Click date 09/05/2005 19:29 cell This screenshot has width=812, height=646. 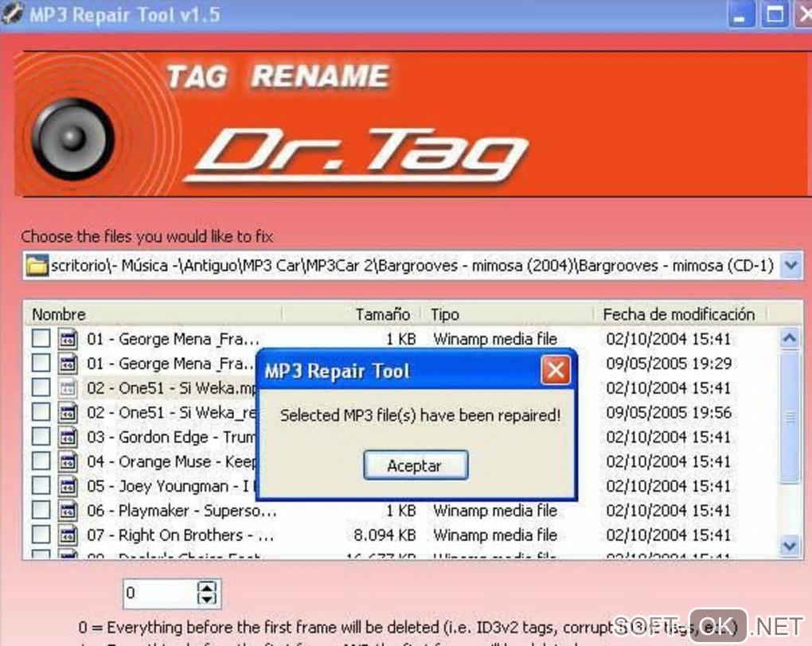click(669, 363)
